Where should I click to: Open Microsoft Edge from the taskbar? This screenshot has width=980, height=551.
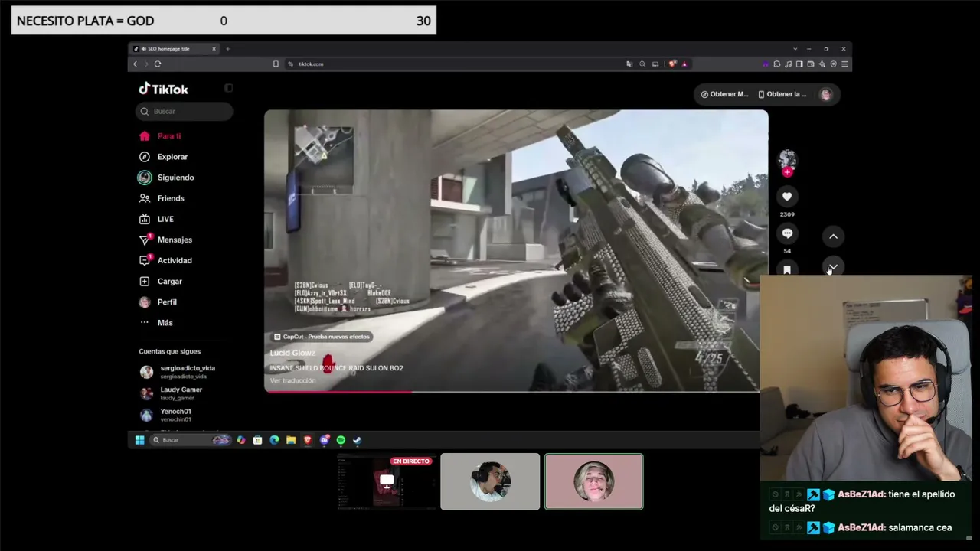point(274,440)
